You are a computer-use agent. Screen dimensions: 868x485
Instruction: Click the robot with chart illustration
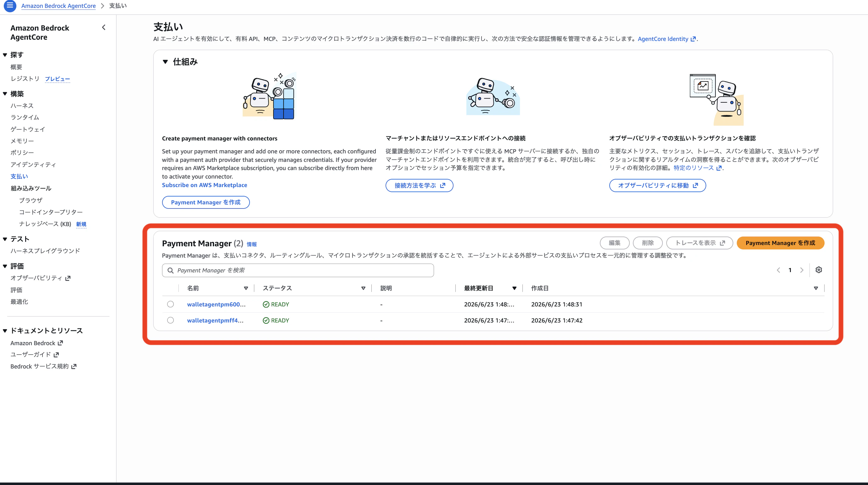(716, 100)
